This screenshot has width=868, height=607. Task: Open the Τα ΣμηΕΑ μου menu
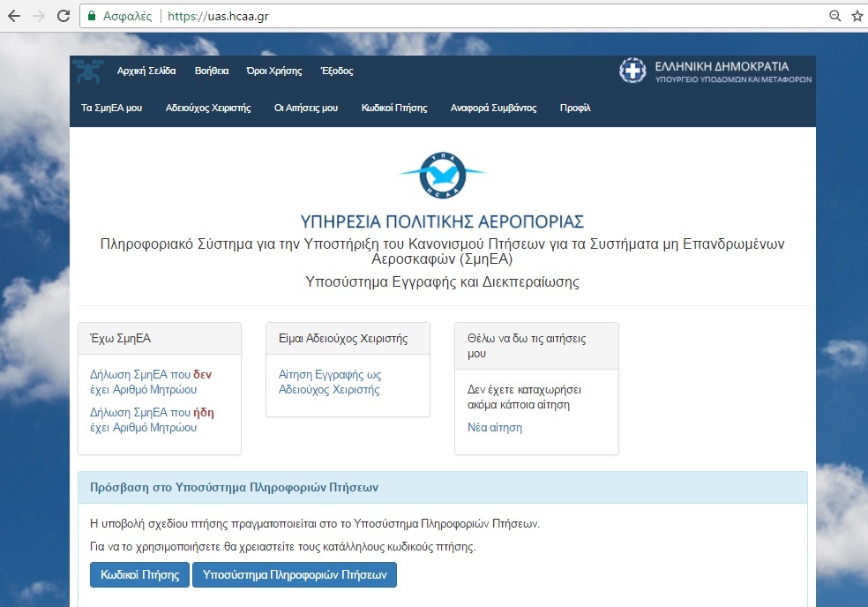click(112, 108)
